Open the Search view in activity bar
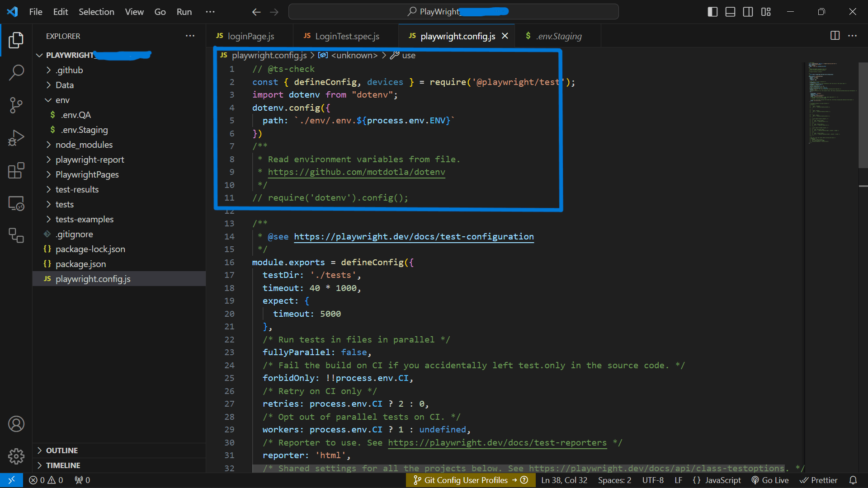Screen dimensions: 868x488 point(16,73)
